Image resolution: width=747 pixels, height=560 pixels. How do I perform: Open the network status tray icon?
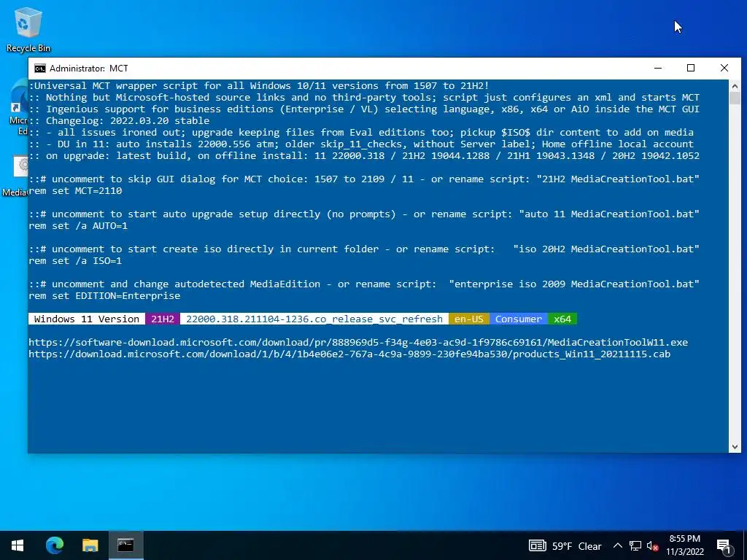coord(635,545)
